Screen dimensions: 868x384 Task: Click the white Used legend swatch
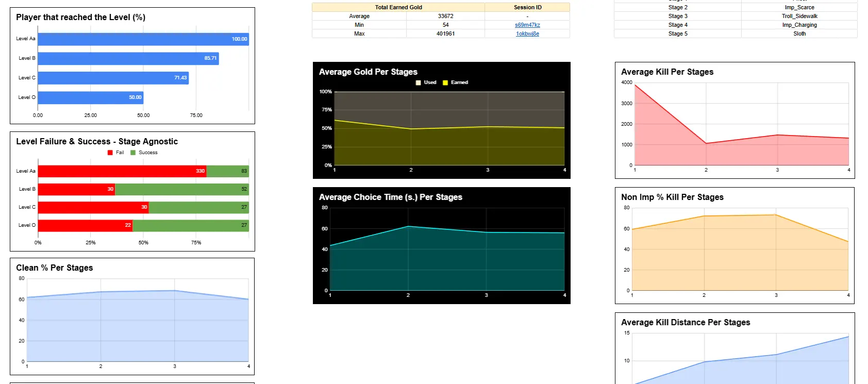[419, 82]
